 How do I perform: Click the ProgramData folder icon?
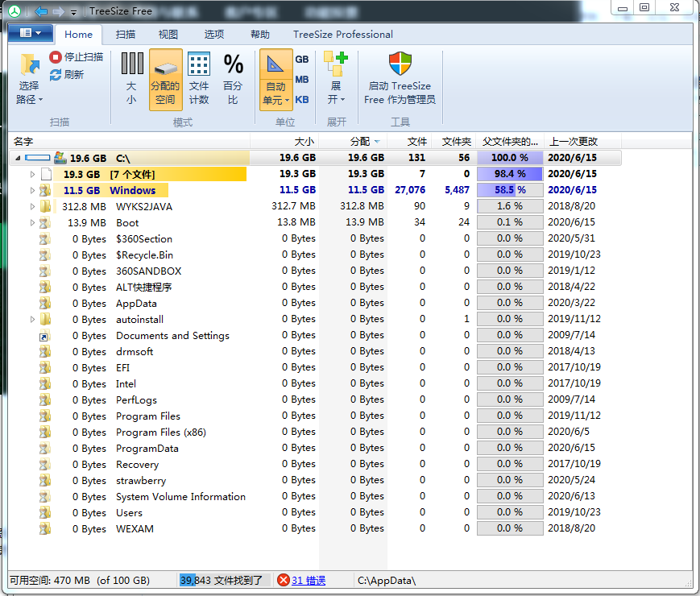click(44, 449)
